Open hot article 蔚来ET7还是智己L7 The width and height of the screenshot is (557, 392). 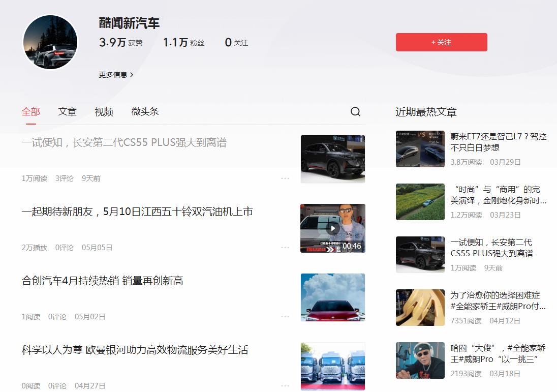499,142
